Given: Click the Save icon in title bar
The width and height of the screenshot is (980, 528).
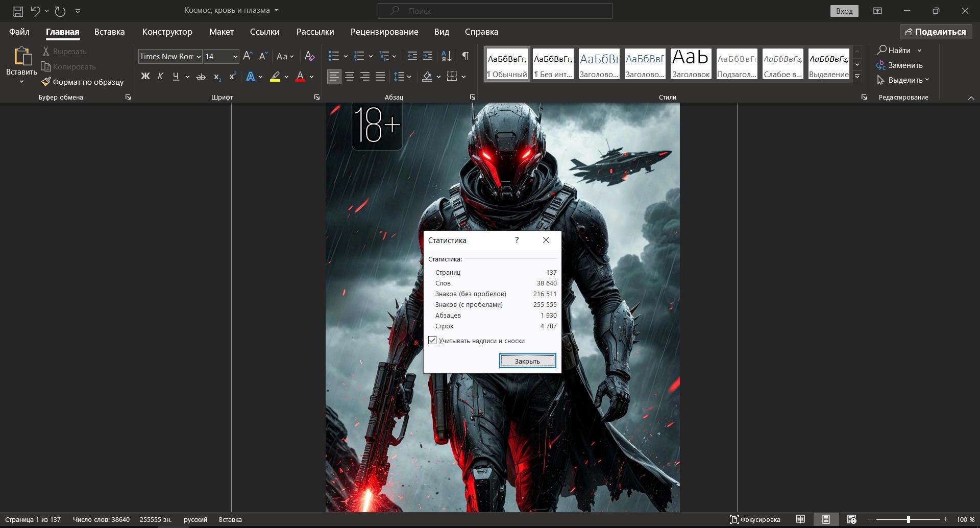Looking at the screenshot, I should click(18, 11).
